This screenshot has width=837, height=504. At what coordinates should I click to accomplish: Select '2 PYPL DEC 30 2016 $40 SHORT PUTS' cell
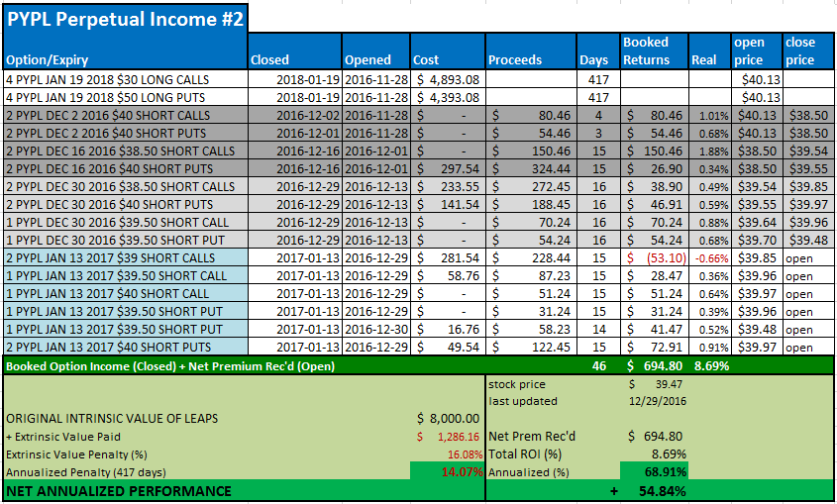[125, 204]
